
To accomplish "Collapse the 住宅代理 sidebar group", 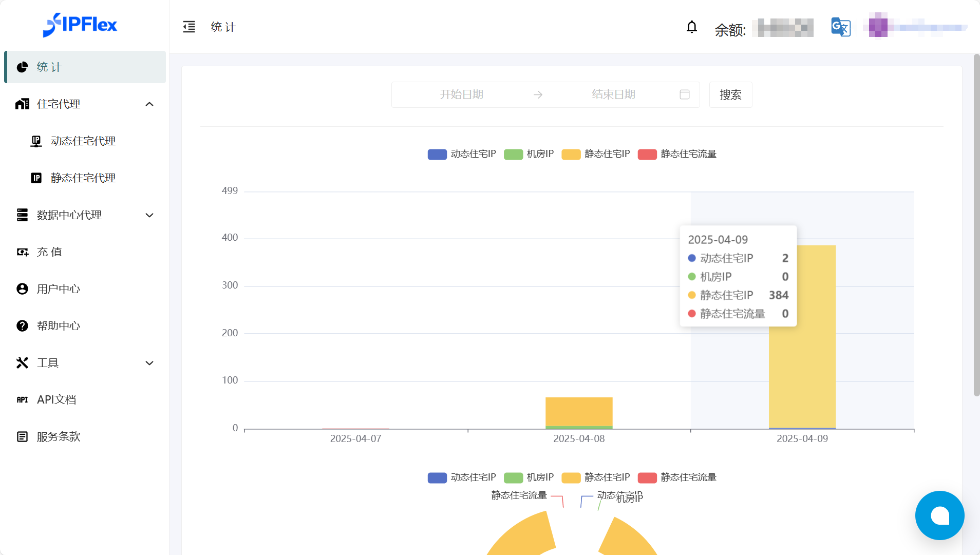I will coord(149,104).
